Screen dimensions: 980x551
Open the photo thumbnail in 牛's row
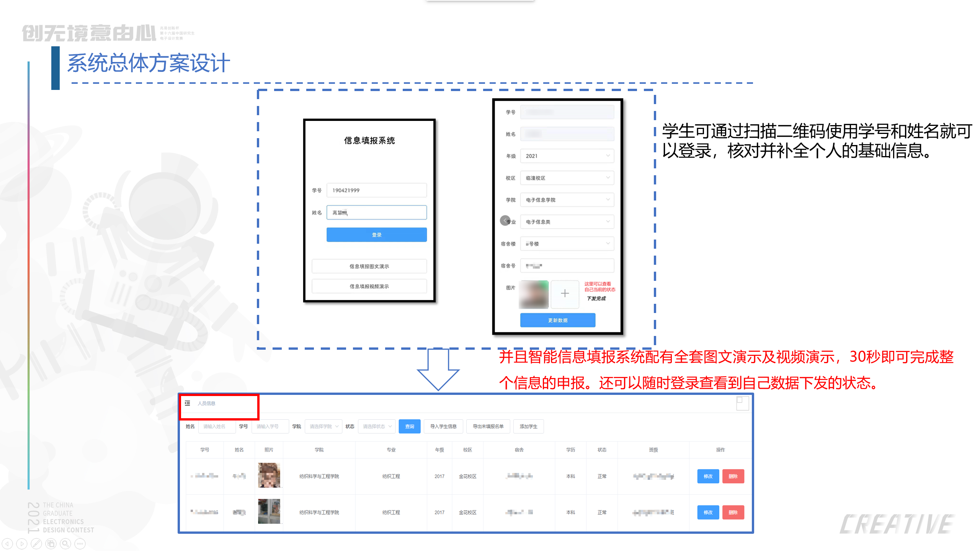point(269,475)
